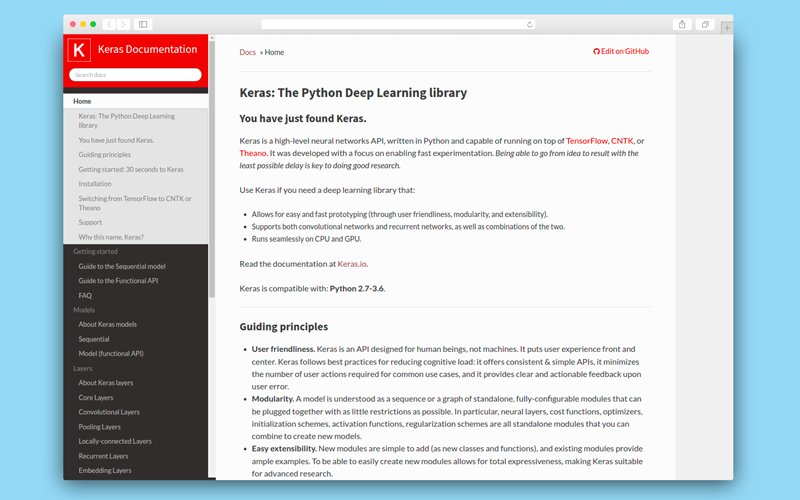Open 'Switching from TensorFlow to CNTK or Theano'
The image size is (800, 500).
click(135, 203)
